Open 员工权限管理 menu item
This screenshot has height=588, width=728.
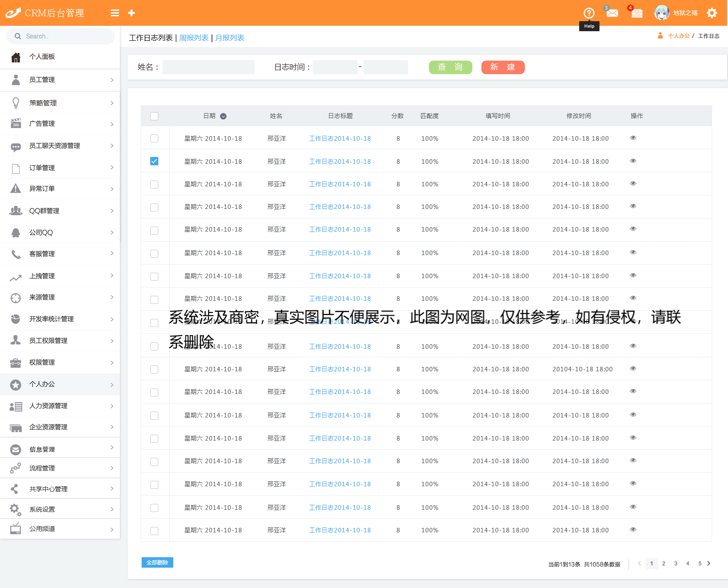(48, 341)
